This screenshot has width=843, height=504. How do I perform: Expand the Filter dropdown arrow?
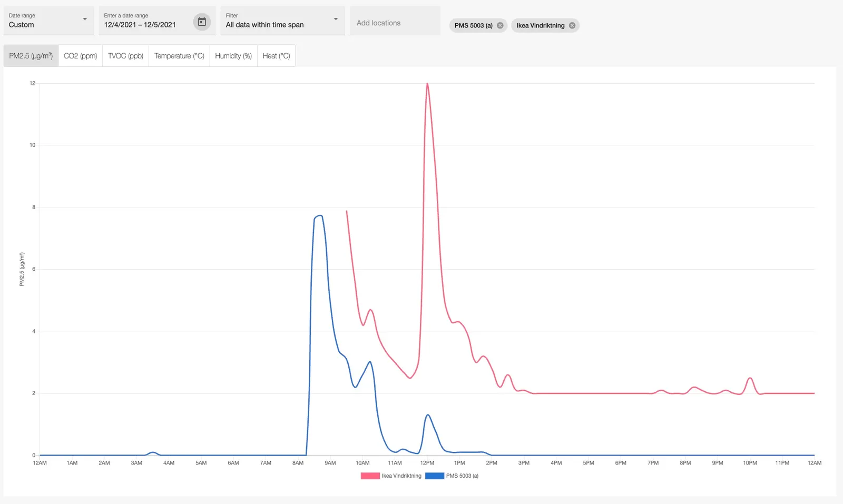pyautogui.click(x=336, y=19)
